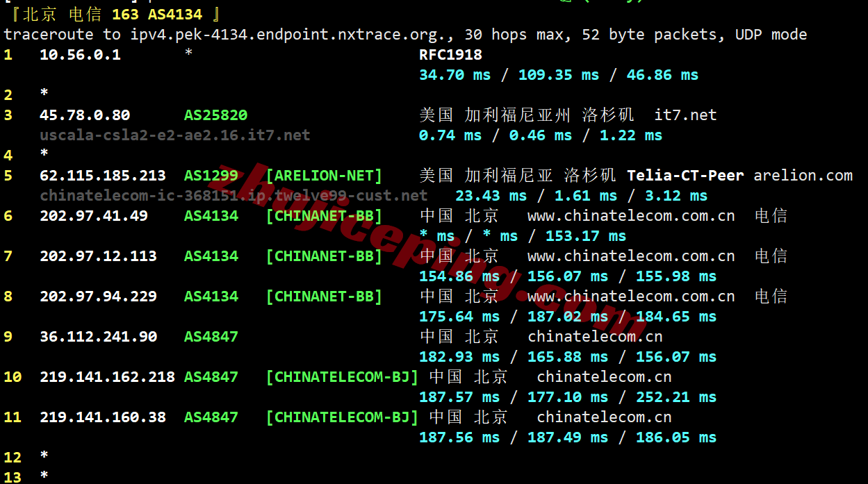Click chinatelecom.cn on hop 9
The width and height of the screenshot is (868, 484).
click(595, 337)
